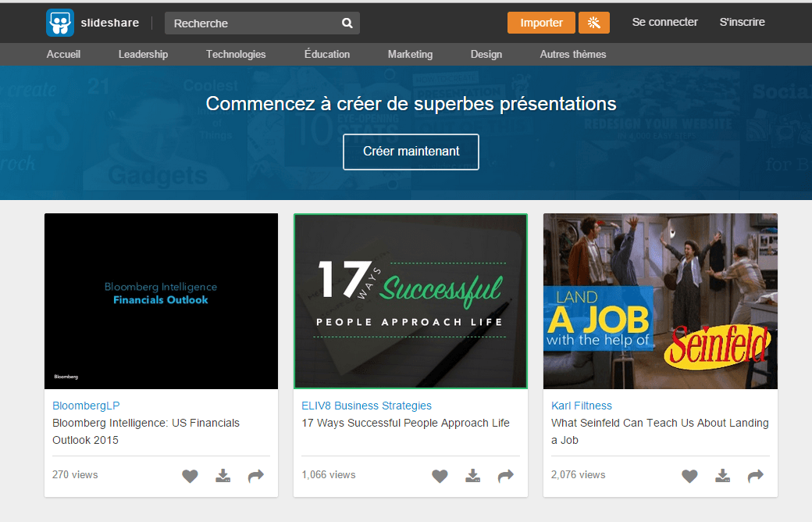
Task: Share the 17 Ways Successful People slides
Action: click(x=506, y=476)
